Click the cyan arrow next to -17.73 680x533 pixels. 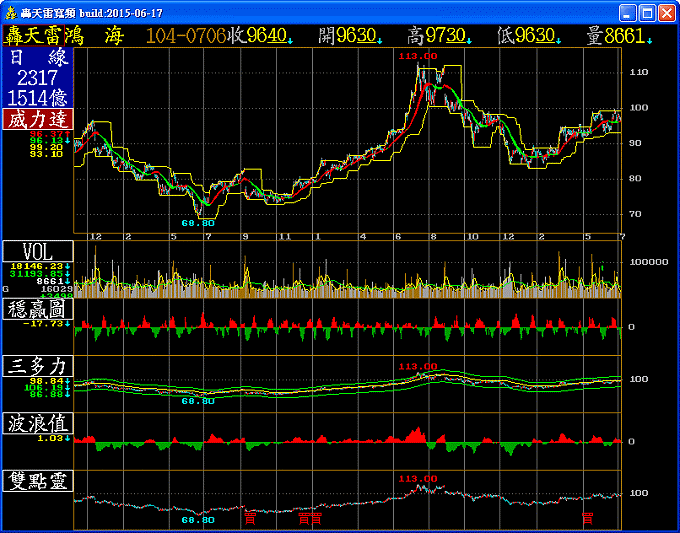click(70, 323)
